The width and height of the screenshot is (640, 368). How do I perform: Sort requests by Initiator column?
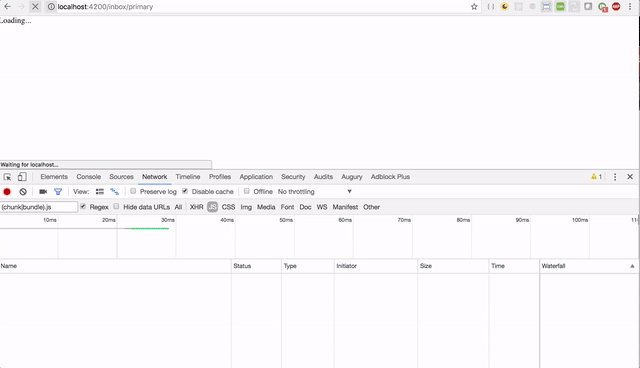pyautogui.click(x=376, y=266)
